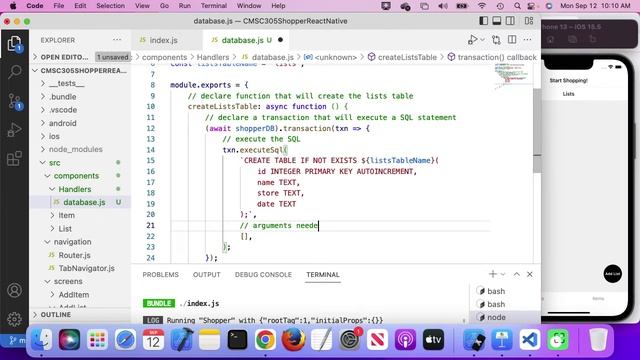
Task: Click Spotlight search in the menu bar
Action: (x=517, y=6)
